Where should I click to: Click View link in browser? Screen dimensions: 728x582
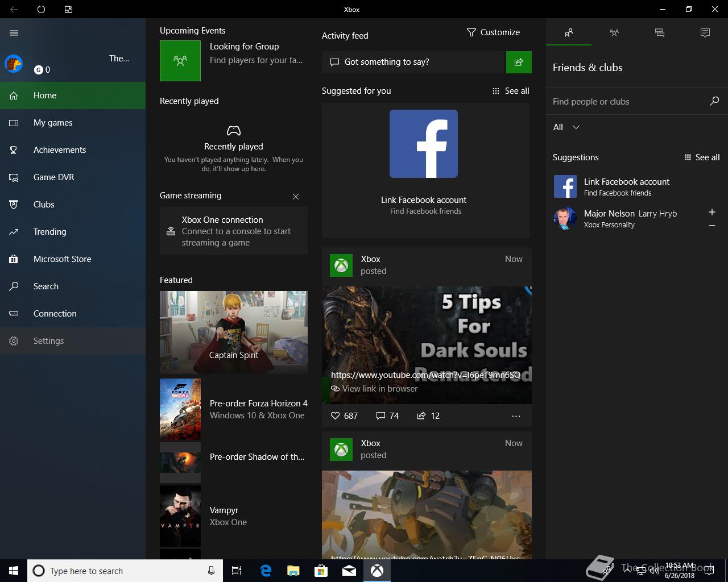tap(374, 389)
